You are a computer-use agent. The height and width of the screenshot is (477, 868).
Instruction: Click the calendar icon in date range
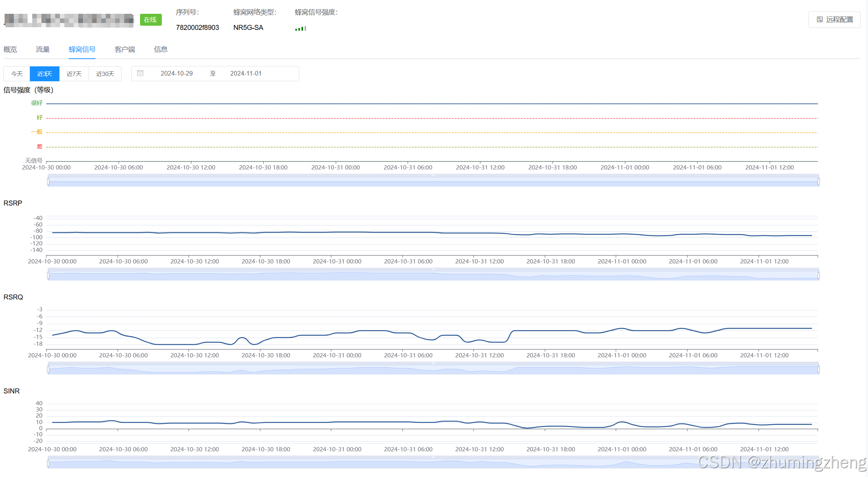140,73
